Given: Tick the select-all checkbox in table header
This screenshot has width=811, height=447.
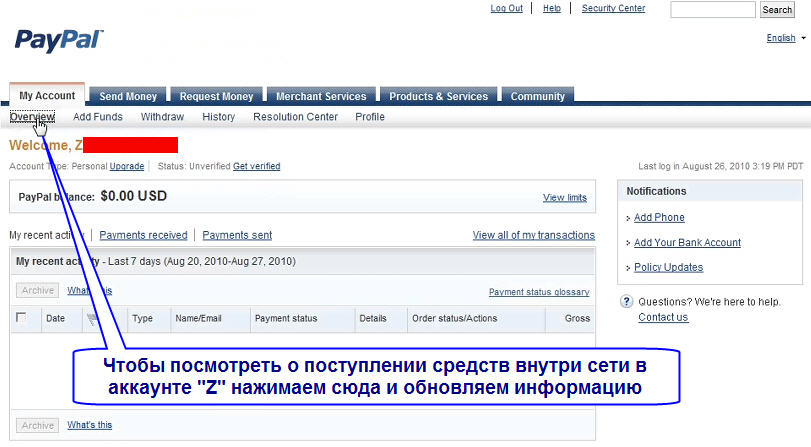Looking at the screenshot, I should click(x=21, y=317).
